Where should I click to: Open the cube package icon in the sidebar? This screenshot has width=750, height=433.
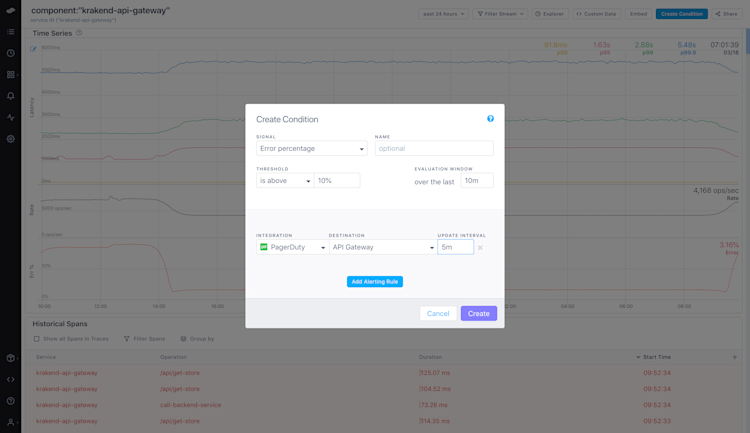tap(11, 358)
